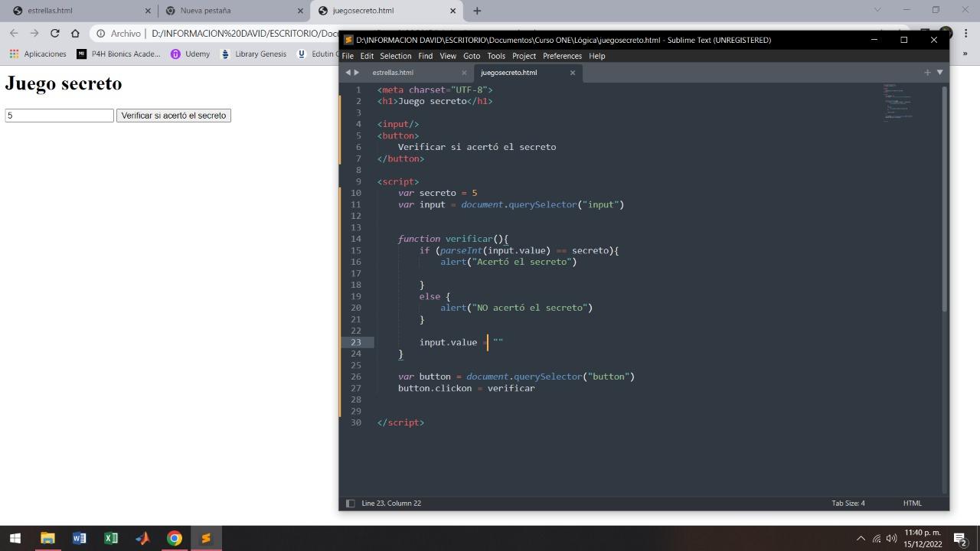Reload the page in Chrome
Screen dimensions: 980x551
coord(54,33)
